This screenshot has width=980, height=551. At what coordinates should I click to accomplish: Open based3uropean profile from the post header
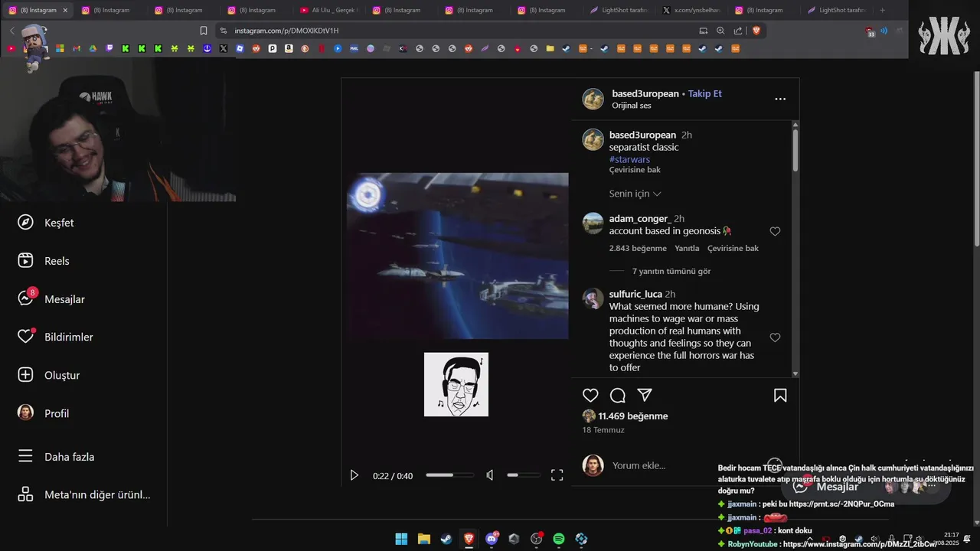tap(645, 93)
